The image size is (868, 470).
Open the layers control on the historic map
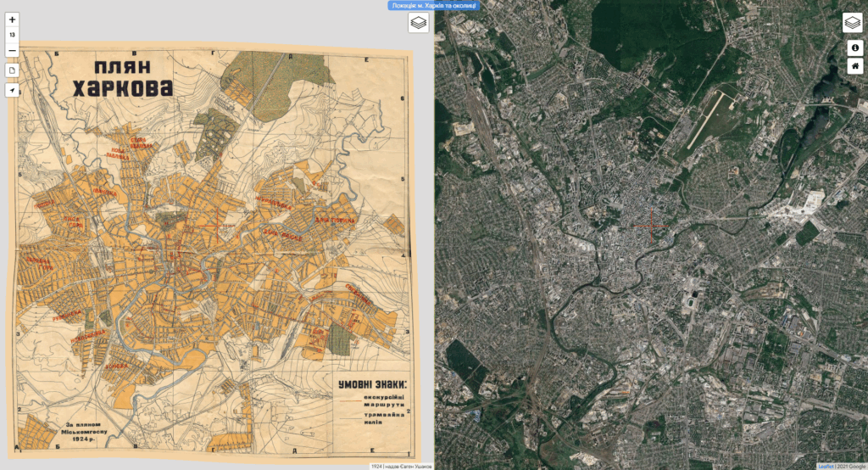coord(419,23)
